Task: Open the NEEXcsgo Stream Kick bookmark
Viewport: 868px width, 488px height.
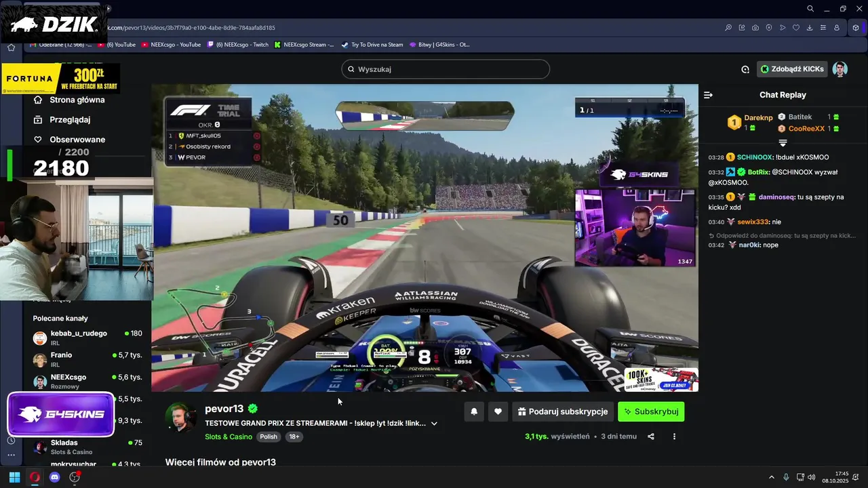Action: [x=304, y=45]
